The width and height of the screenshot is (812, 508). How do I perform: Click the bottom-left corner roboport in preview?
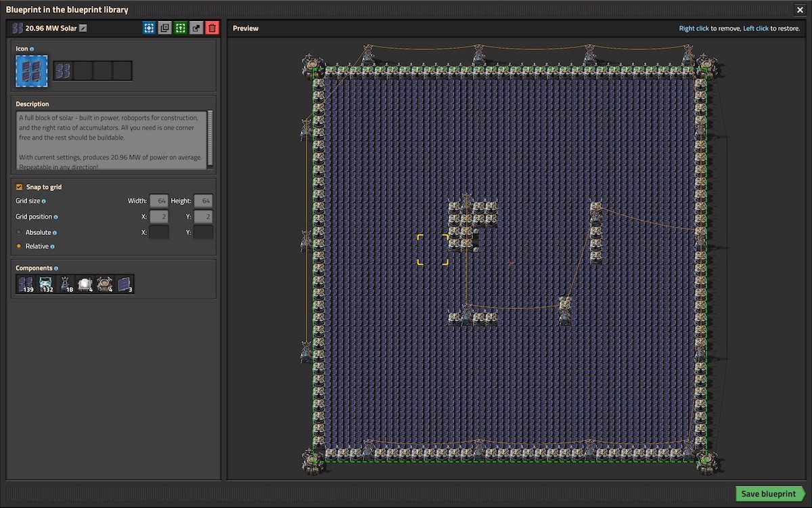click(x=313, y=461)
